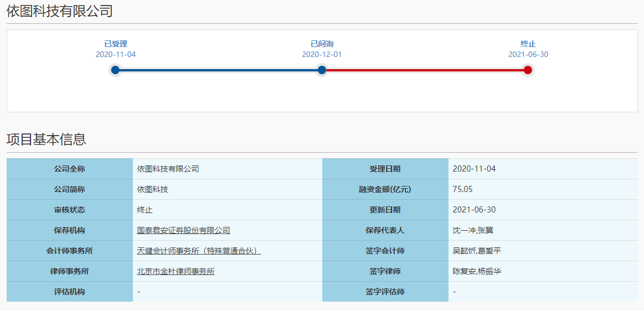This screenshot has height=311, width=644.
Task: Click the 陈复安,杨振华 lawyers value
Action: 476,271
